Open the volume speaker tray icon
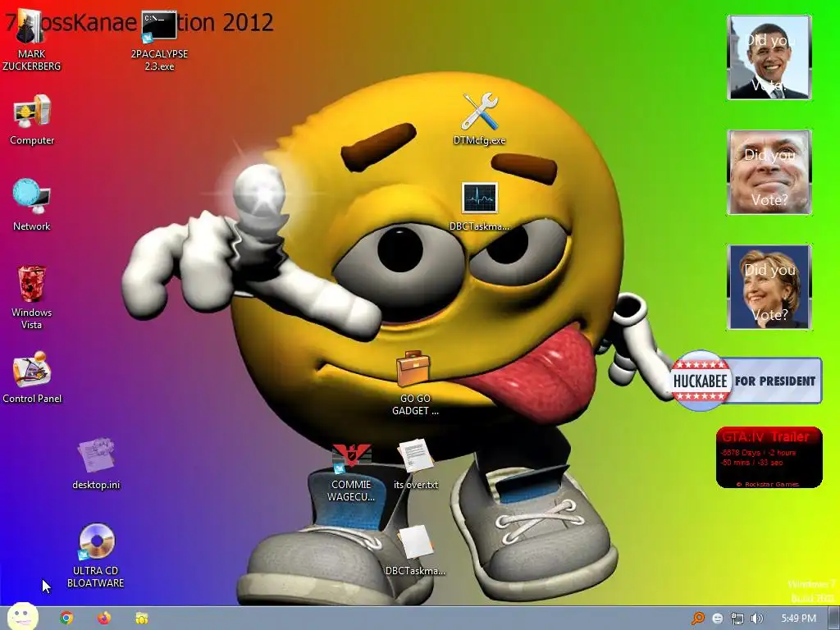The height and width of the screenshot is (630, 840). (x=756, y=619)
